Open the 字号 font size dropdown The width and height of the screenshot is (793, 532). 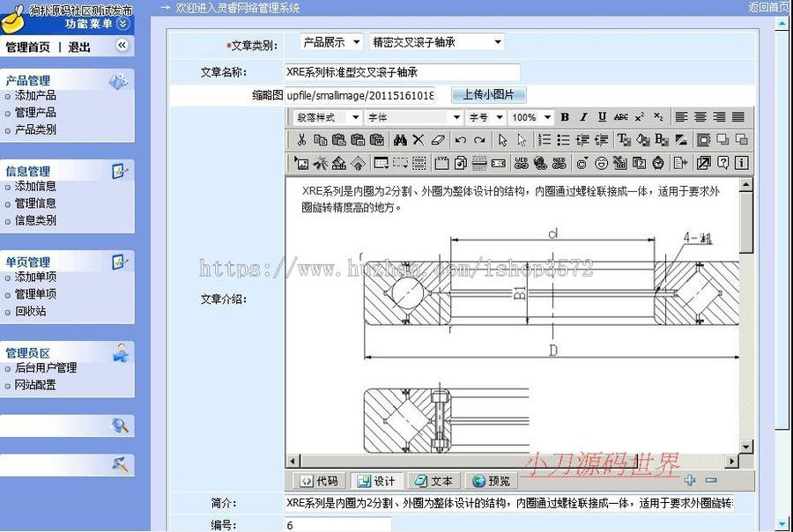(x=485, y=117)
